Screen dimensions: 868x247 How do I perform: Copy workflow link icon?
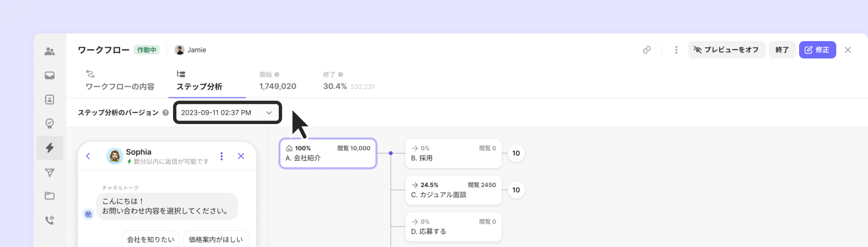tap(647, 50)
